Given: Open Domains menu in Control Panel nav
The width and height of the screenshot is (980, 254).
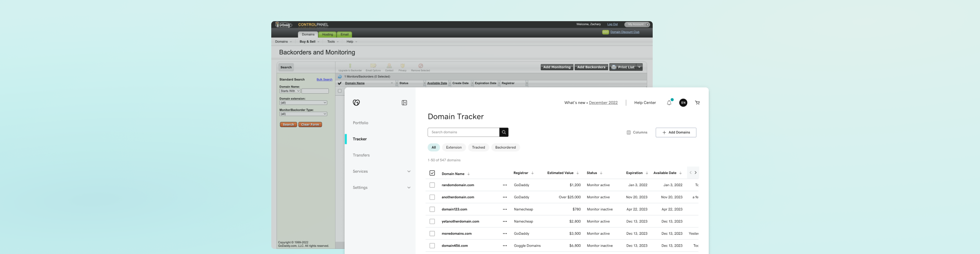Looking at the screenshot, I should (x=283, y=42).
